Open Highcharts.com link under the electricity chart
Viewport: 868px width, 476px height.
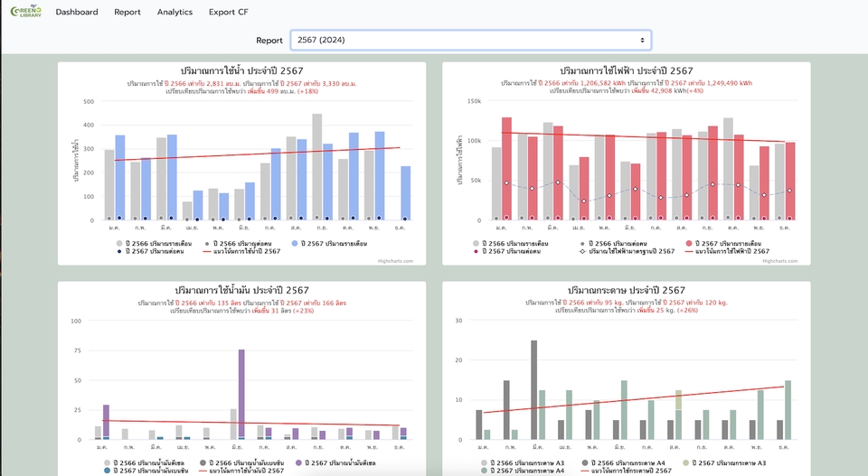(780, 261)
